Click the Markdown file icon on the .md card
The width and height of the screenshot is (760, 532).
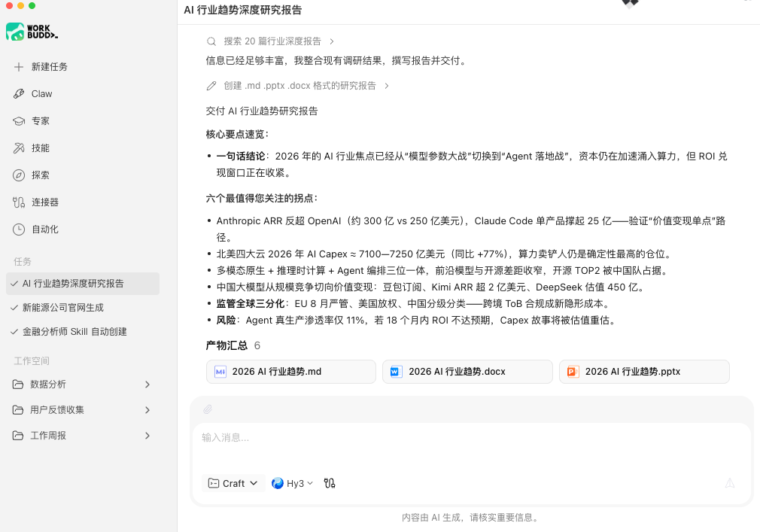(x=220, y=372)
